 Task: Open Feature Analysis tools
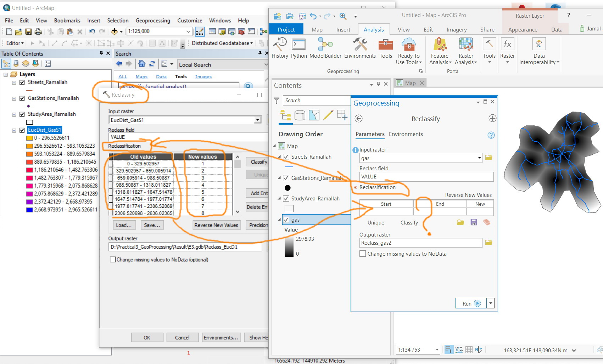click(x=440, y=51)
